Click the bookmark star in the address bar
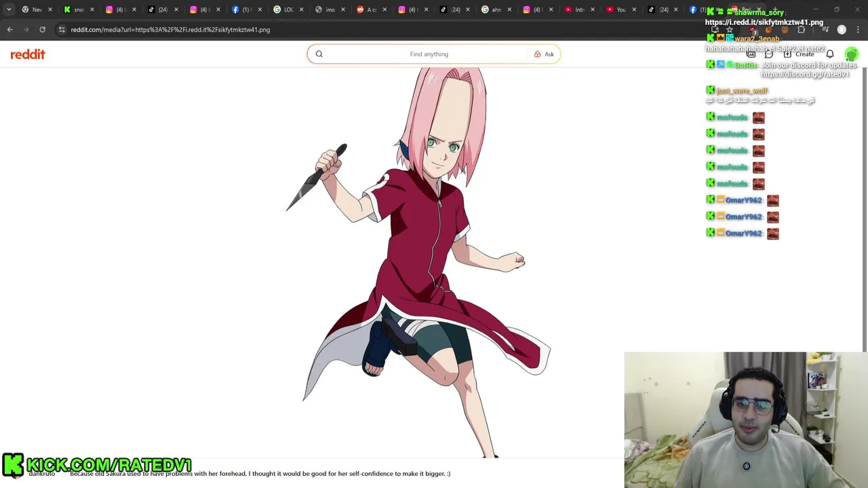Image resolution: width=868 pixels, height=488 pixels. pos(730,30)
